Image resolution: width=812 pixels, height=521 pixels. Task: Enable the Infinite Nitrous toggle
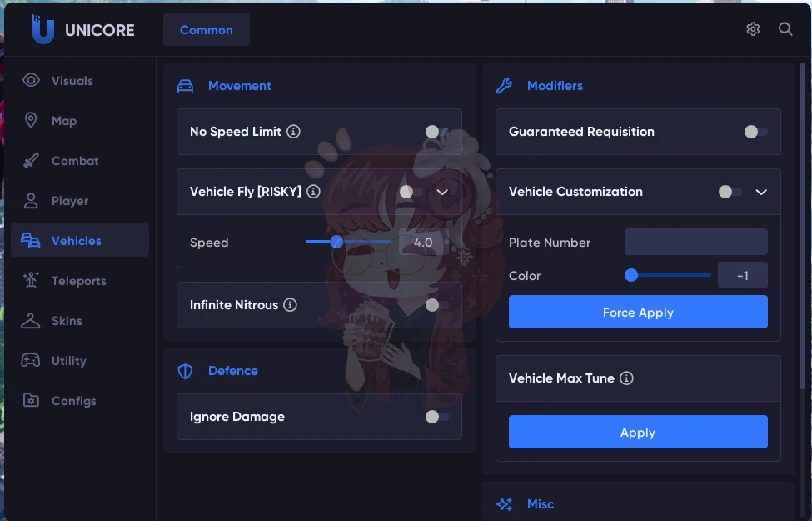point(436,305)
